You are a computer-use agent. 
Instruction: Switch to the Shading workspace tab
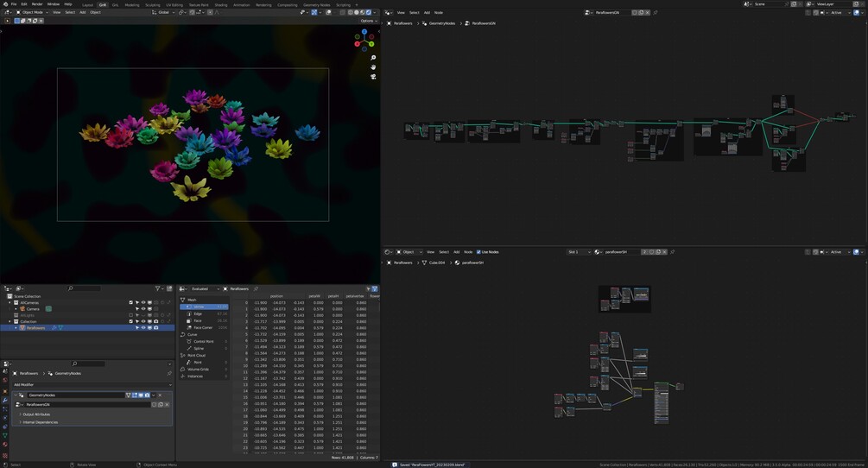pos(221,4)
